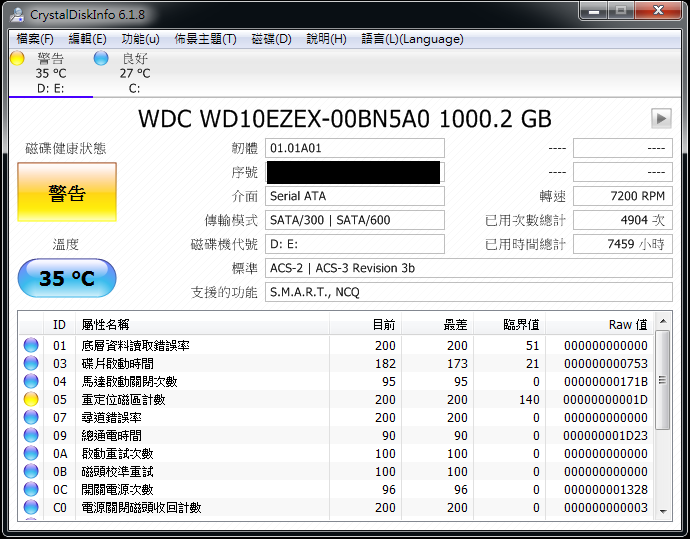
Task: Select the 磁頭校準重試 row
Action: 337,472
